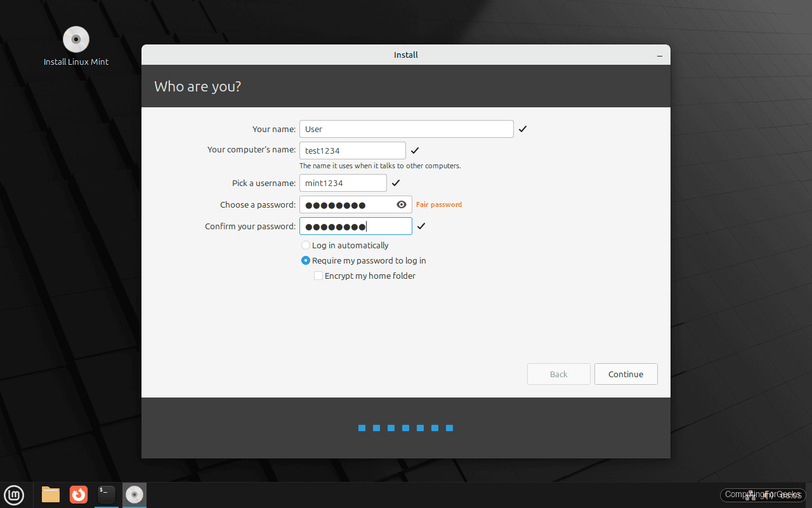
Task: Click inside the Your name field
Action: pos(406,129)
